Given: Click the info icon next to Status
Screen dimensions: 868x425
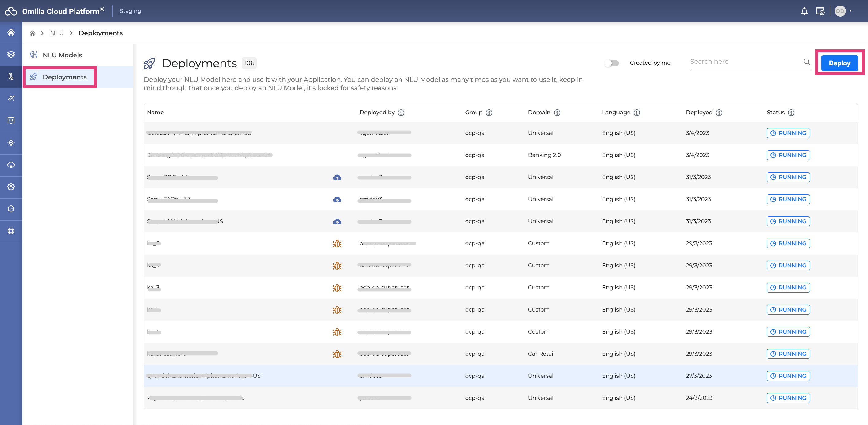Looking at the screenshot, I should click(791, 113).
